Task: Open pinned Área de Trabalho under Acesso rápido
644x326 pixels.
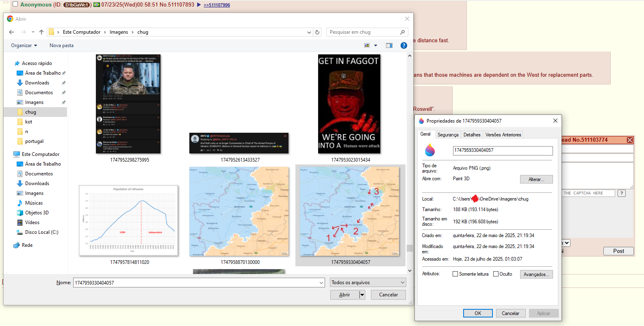Action: tap(43, 73)
